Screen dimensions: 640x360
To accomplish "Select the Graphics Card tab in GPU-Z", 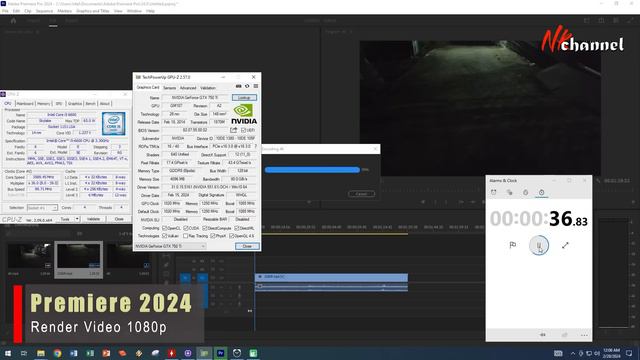I will coord(148,87).
